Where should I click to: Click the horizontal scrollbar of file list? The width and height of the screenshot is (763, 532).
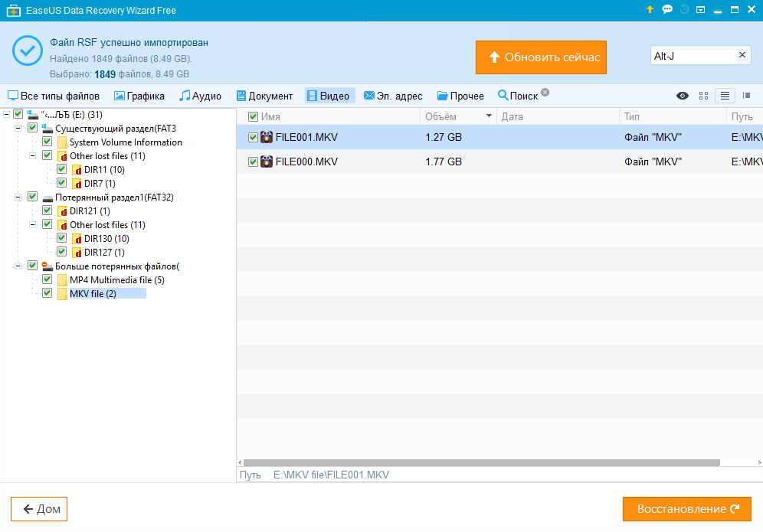click(482, 462)
